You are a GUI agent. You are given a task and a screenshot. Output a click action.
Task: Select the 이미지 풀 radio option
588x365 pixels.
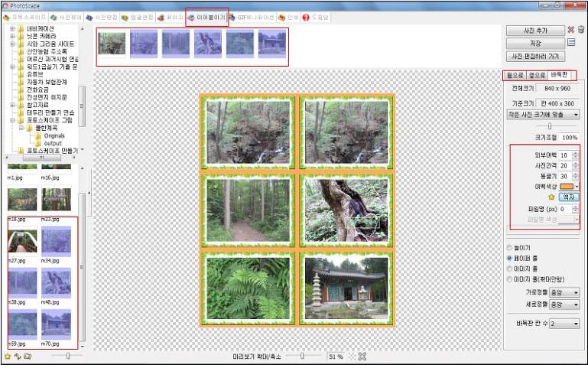(509, 269)
